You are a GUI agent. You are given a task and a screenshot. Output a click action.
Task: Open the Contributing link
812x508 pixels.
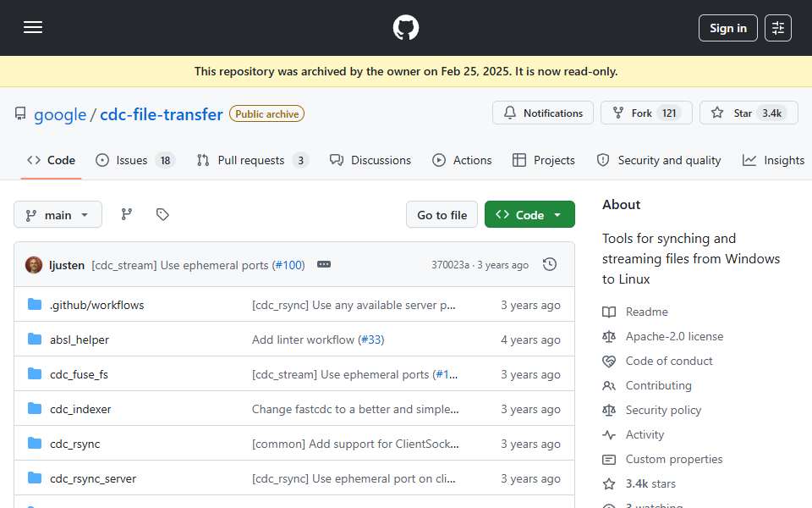click(x=658, y=386)
